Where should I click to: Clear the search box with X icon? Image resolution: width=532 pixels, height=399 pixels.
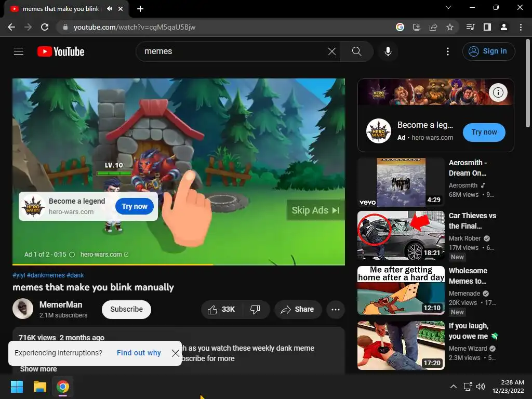pyautogui.click(x=332, y=51)
